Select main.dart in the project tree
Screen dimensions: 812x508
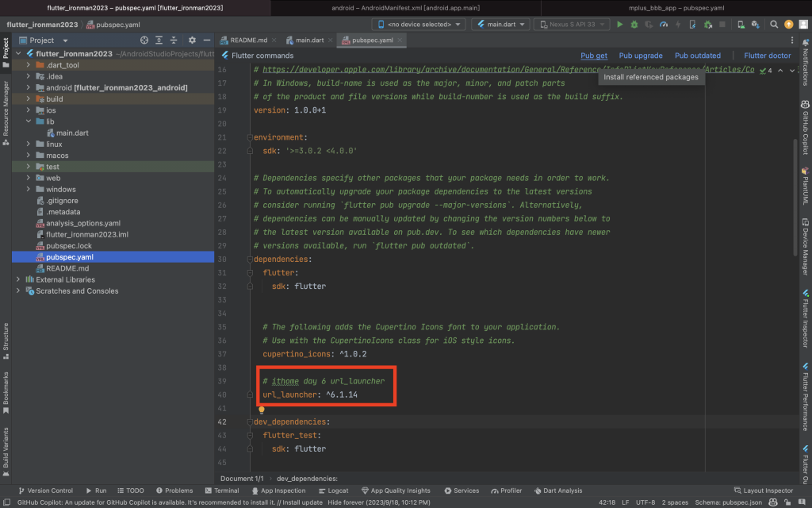[x=72, y=133]
